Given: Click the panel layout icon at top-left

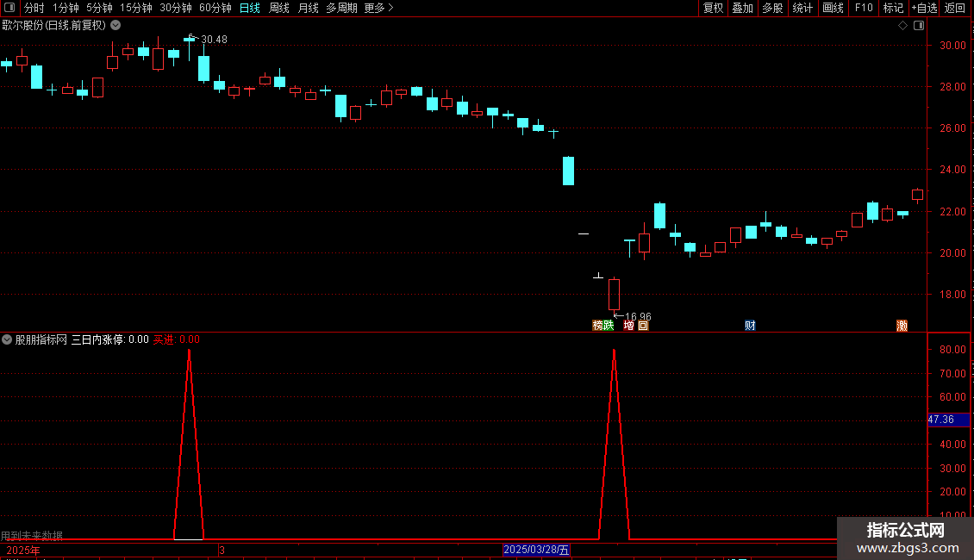Looking at the screenshot, I should click(9, 8).
